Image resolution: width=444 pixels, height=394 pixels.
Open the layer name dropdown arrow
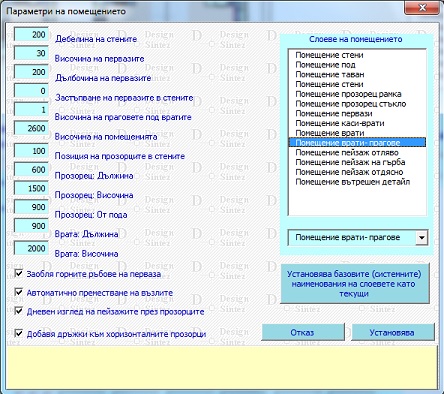422,238
